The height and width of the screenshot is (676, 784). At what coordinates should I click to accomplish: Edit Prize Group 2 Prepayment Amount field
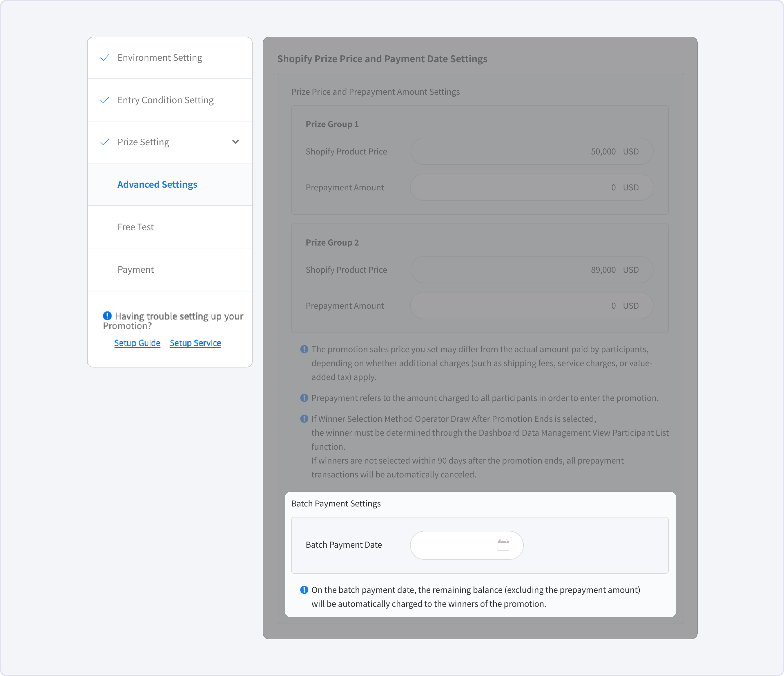pyautogui.click(x=532, y=306)
